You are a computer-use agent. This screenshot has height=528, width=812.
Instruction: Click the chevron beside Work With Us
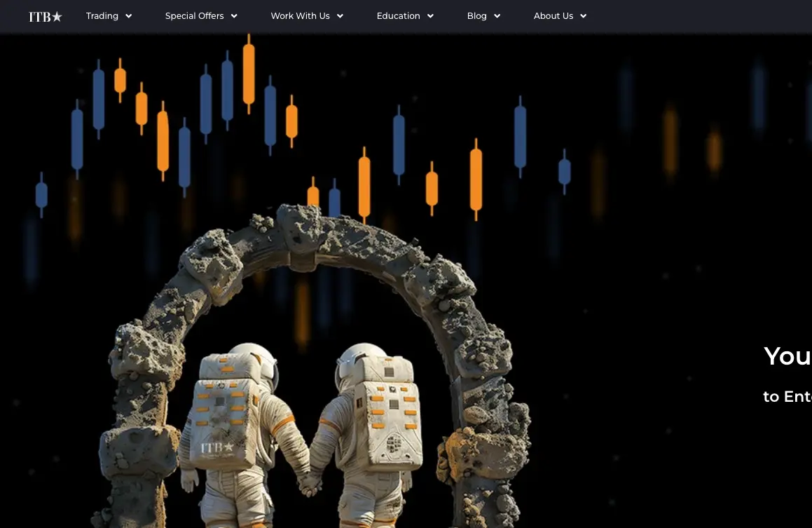pyautogui.click(x=340, y=16)
